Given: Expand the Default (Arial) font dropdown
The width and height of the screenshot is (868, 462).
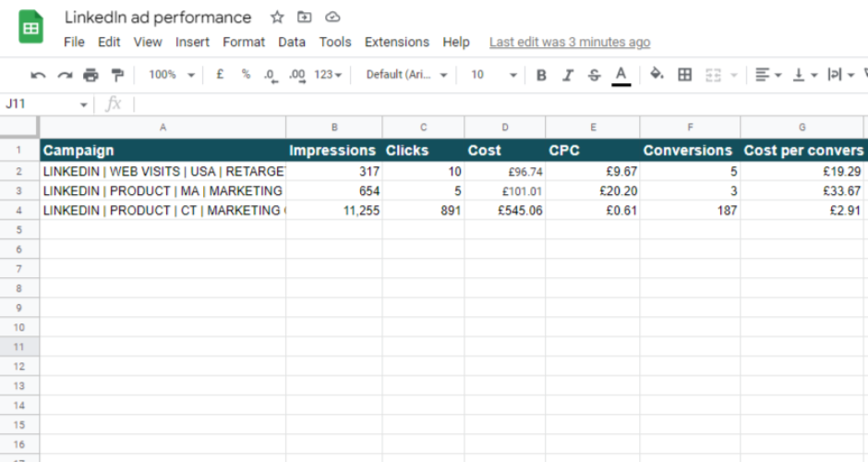Looking at the screenshot, I should pos(406,75).
